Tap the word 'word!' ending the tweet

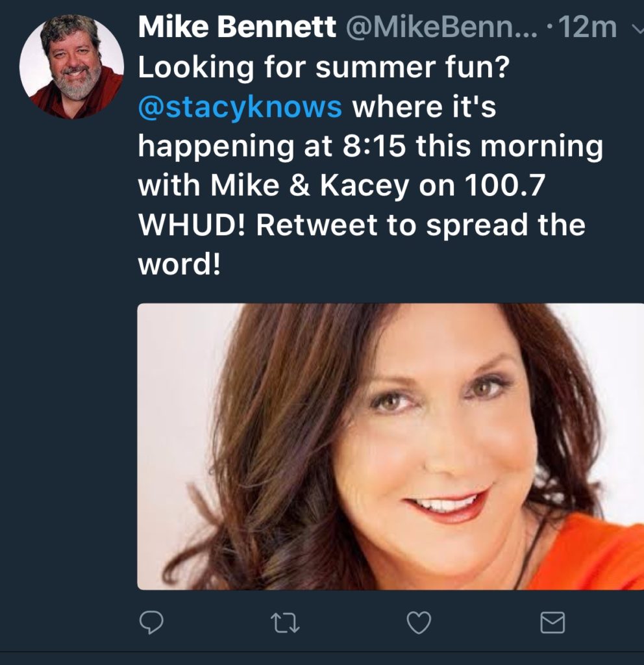(x=179, y=264)
